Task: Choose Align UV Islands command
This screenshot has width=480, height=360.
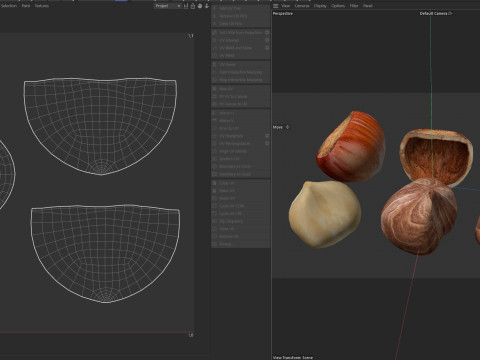Action: point(241,151)
